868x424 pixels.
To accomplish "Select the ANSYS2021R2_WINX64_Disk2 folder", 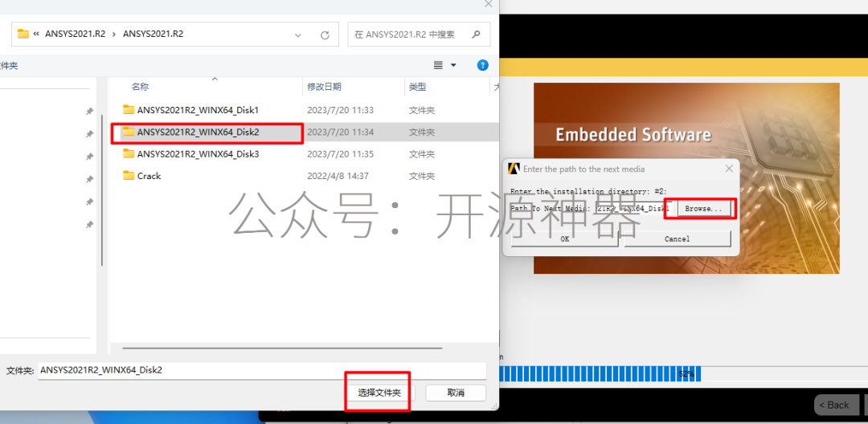I will [198, 132].
